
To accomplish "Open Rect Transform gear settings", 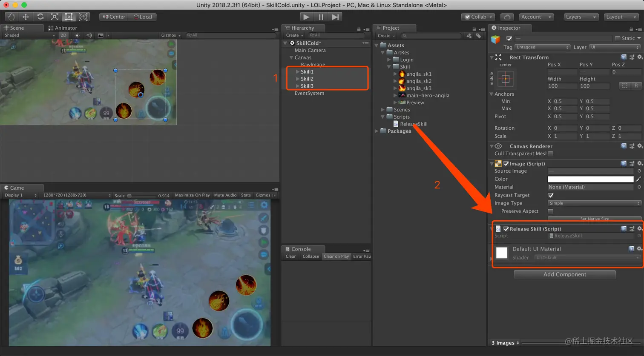I will click(640, 57).
